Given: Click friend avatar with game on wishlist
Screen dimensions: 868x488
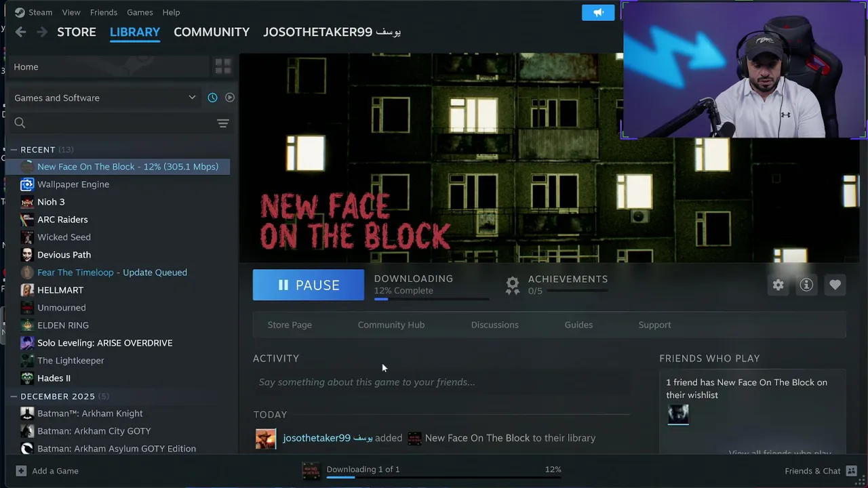Looking at the screenshot, I should [678, 414].
